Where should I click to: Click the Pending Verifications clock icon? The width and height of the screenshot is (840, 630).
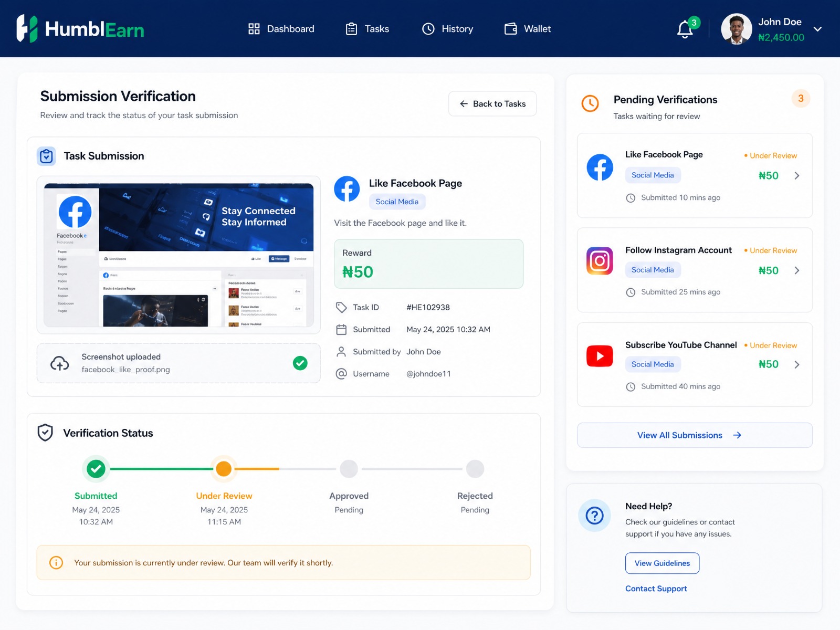(590, 103)
